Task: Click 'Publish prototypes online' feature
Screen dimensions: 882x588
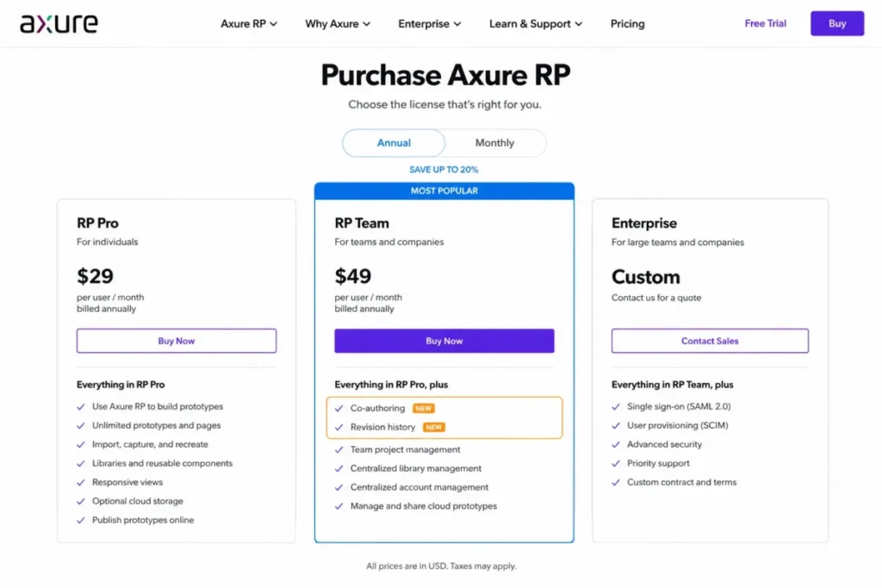Action: pos(143,520)
